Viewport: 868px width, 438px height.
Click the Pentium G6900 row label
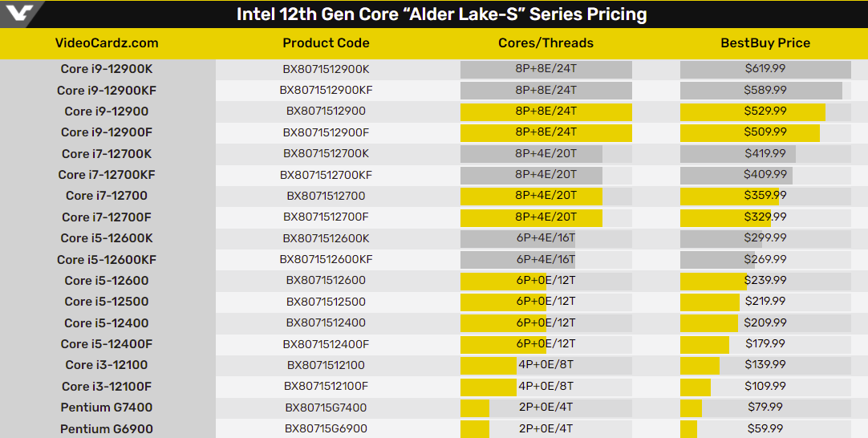(107, 428)
